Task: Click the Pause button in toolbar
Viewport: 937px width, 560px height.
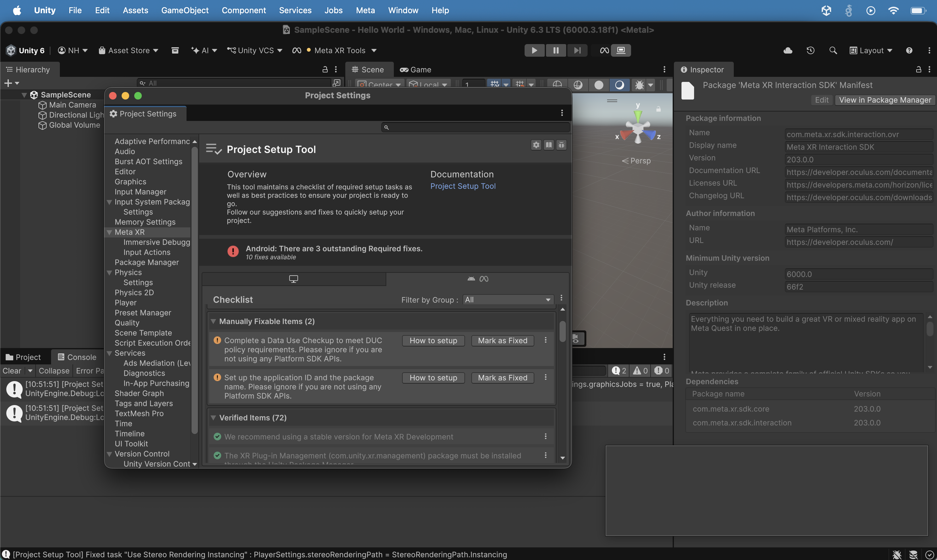Action: click(555, 50)
